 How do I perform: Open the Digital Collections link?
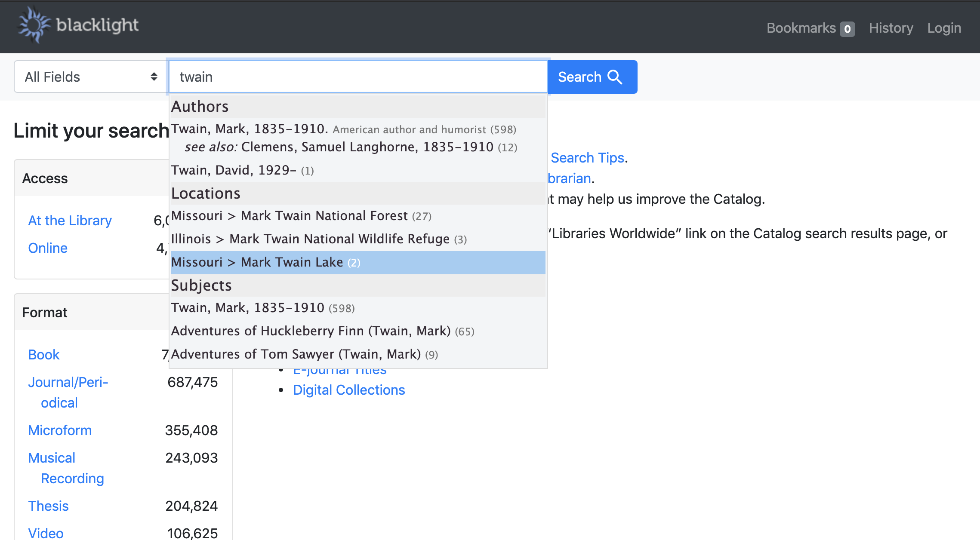tap(348, 390)
